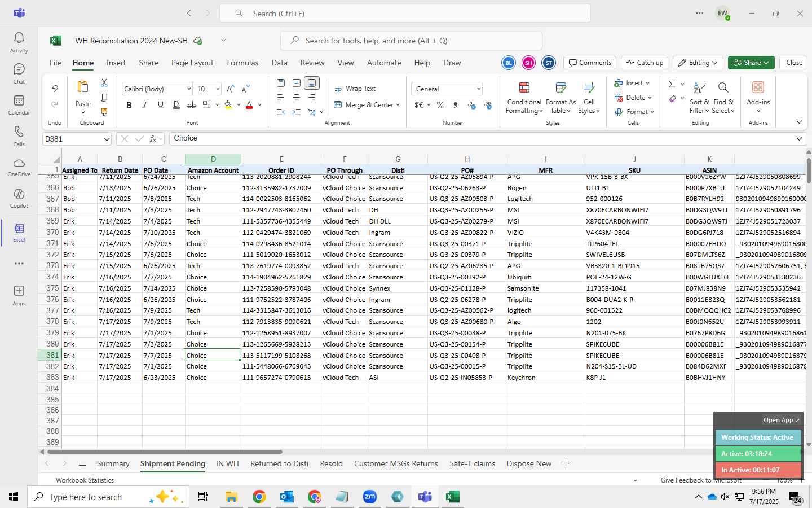Expand the Merge & Center options arrow
Image resolution: width=812 pixels, height=508 pixels.
click(x=398, y=105)
